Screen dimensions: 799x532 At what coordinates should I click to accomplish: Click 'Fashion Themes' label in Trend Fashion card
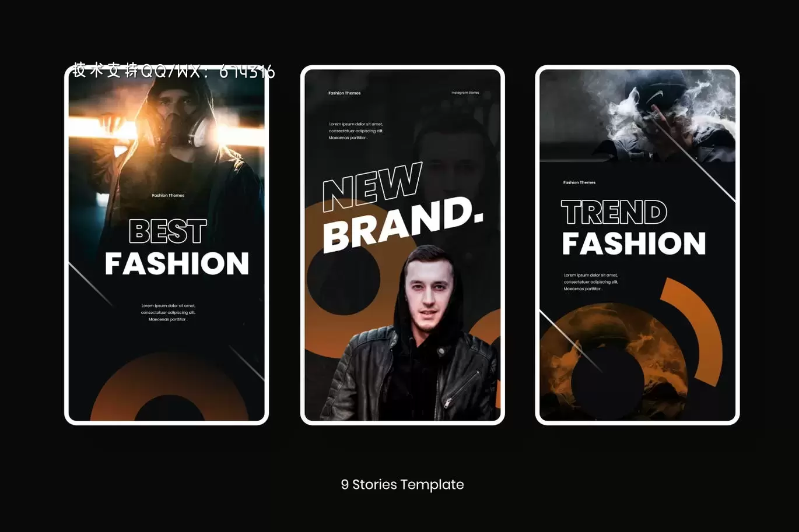(579, 182)
